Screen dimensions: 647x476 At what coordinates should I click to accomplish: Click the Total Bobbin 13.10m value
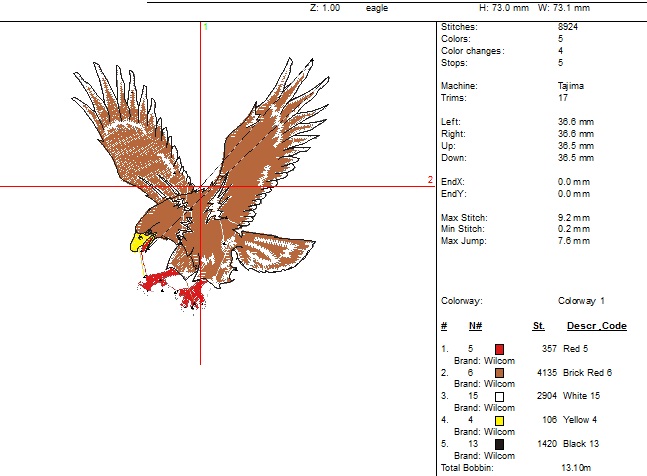574,468
